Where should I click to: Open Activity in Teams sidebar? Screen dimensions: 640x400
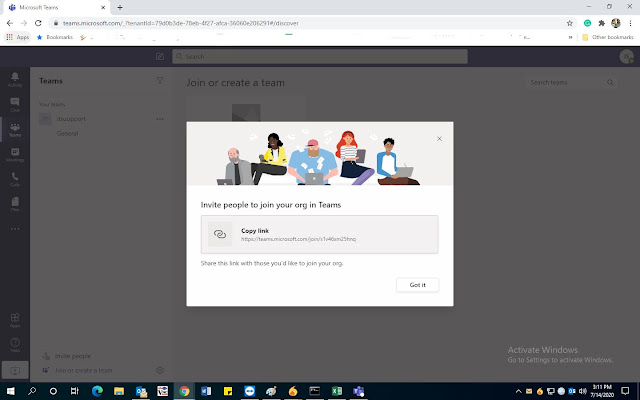point(15,79)
